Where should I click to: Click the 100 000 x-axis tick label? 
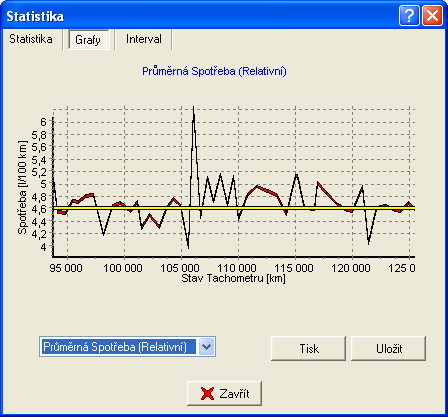(x=123, y=268)
